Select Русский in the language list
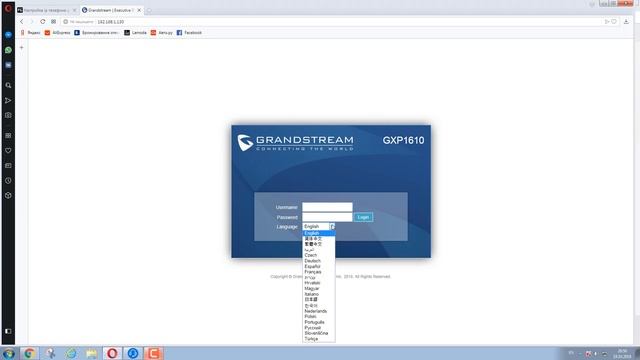This screenshot has height=360, width=640. coord(319,328)
